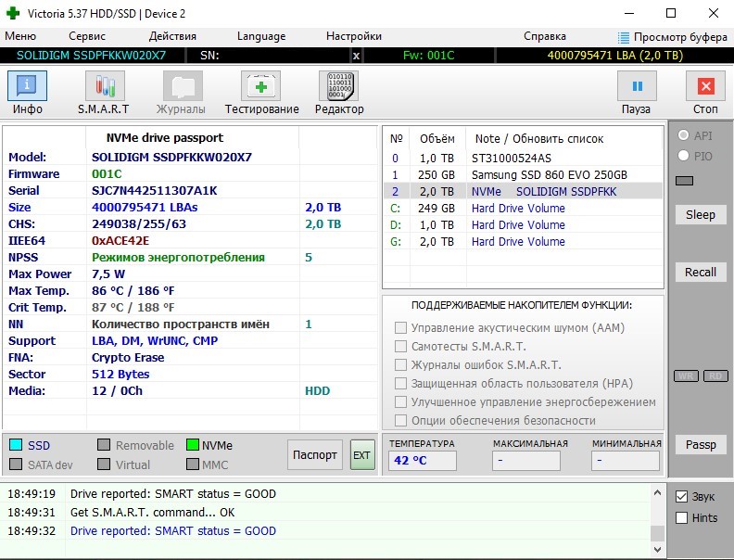Image resolution: width=734 pixels, height=560 pixels.
Task: Click the МИНИМАЛЬНАЯ temperature field
Action: tap(626, 461)
